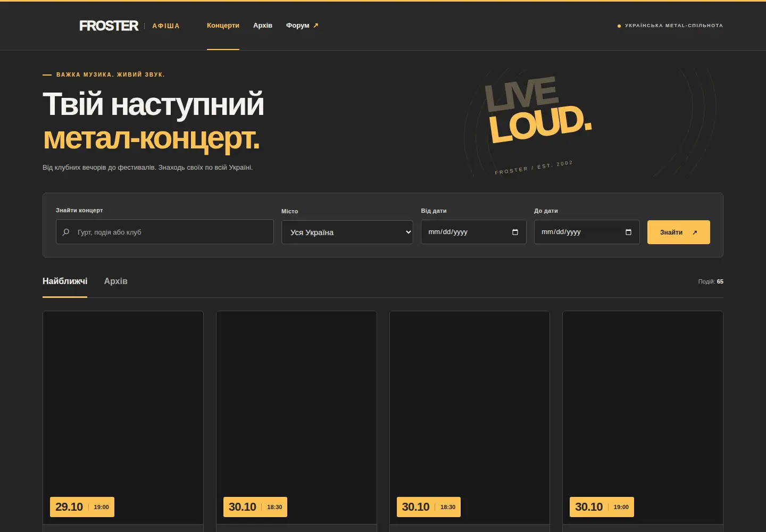
Task: Switch to the Архів tab above the event cards
Action: click(x=116, y=281)
